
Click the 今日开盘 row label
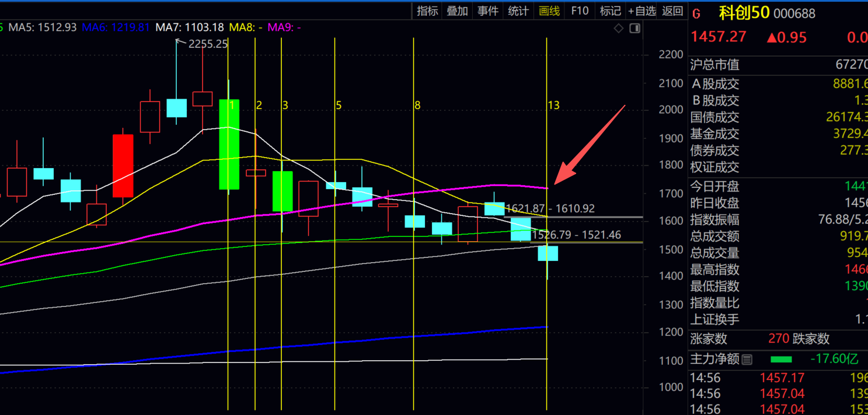pos(714,187)
